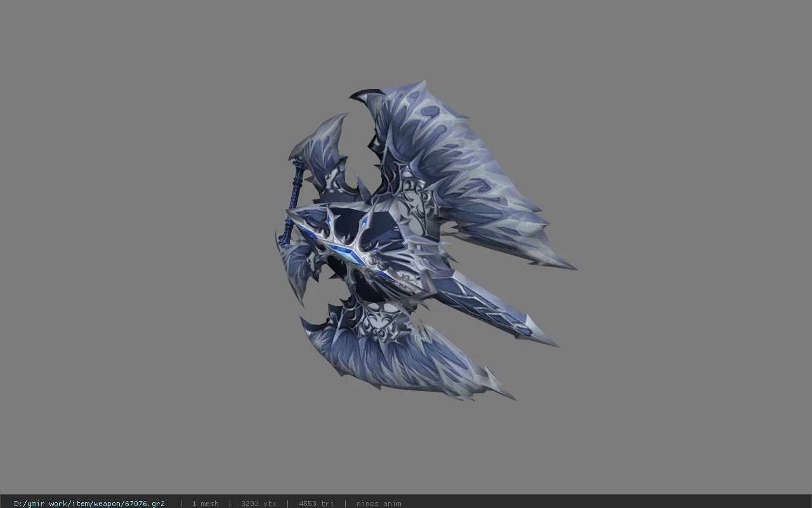Click the file path D:/ymir work/item/weapon/67076.gr2
Image resolution: width=812 pixels, height=508 pixels.
[89, 504]
